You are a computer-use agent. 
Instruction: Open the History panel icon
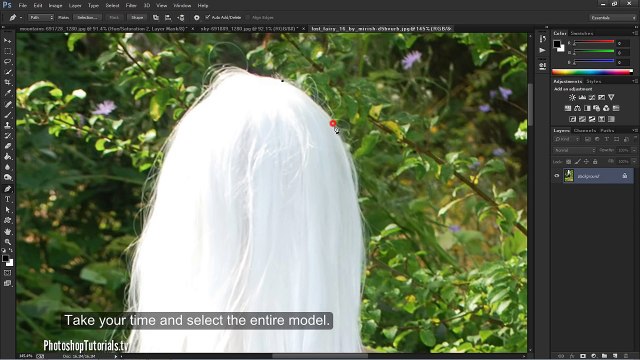[x=542, y=39]
